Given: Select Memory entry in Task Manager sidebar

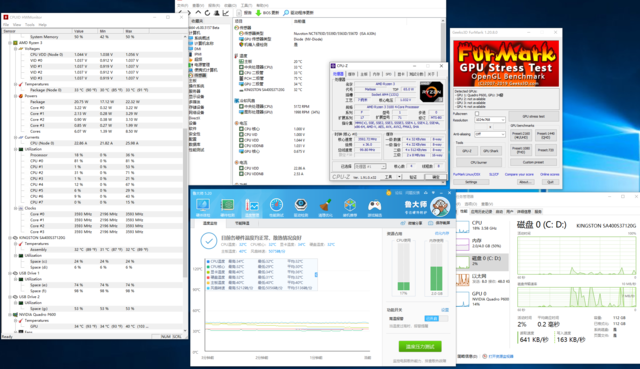Looking at the screenshot, I should [482, 244].
